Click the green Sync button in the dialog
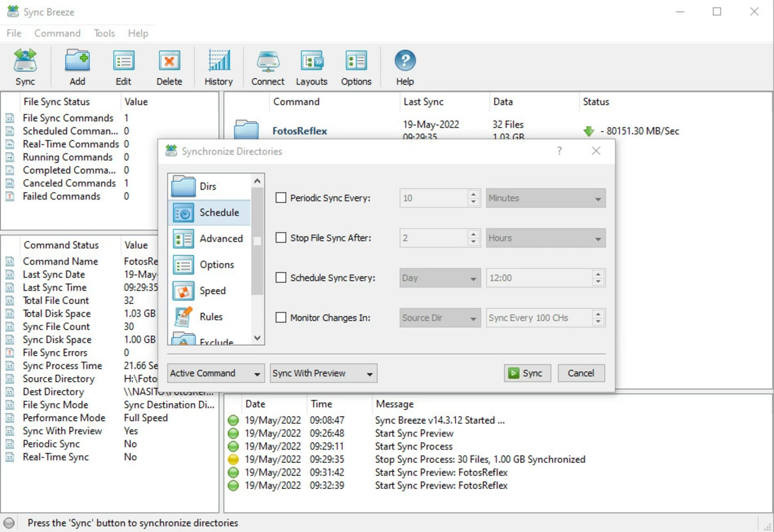Image resolution: width=774 pixels, height=532 pixels. (x=527, y=373)
